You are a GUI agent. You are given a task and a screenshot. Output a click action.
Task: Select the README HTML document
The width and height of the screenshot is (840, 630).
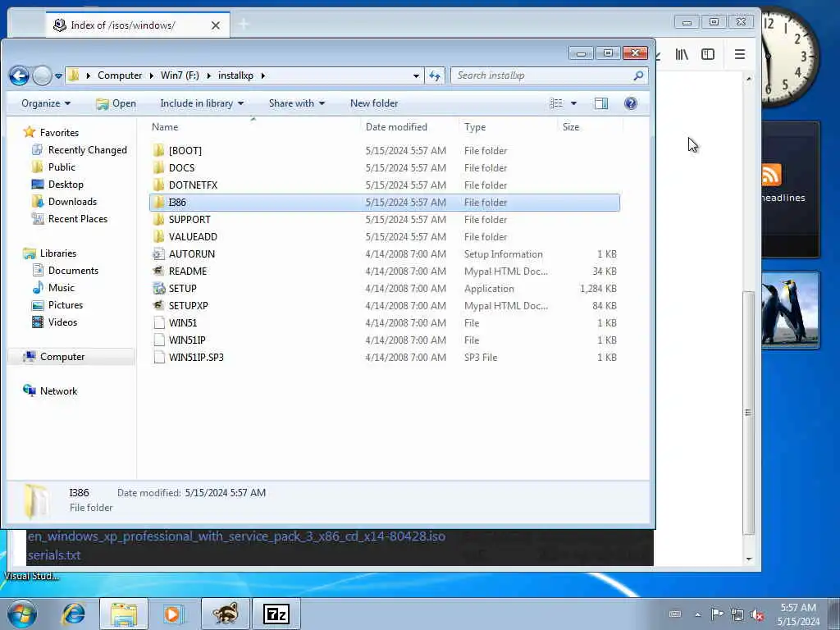(x=385, y=271)
